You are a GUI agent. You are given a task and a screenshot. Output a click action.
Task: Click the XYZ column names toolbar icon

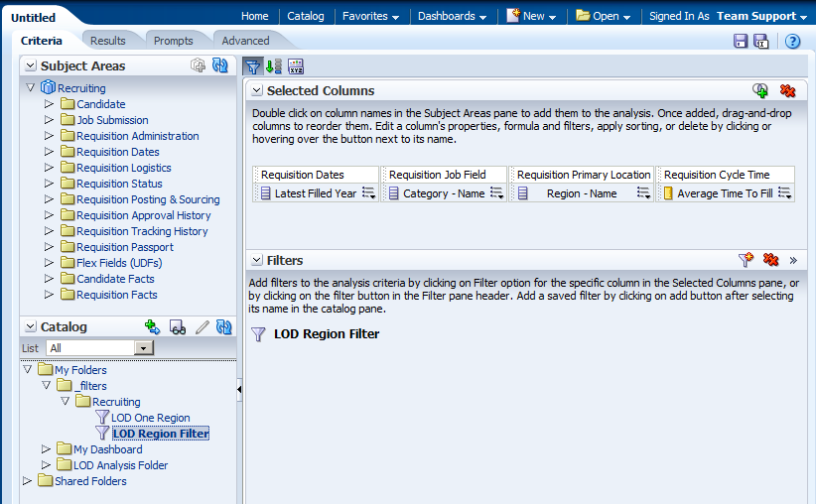296,66
